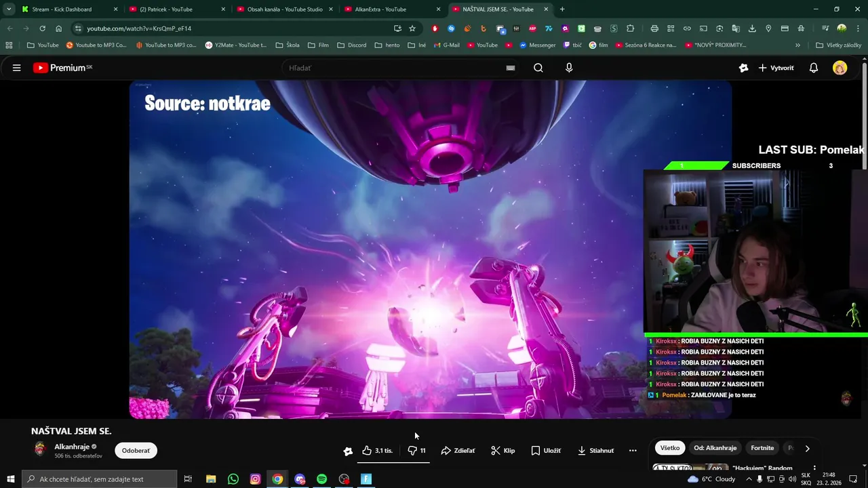
Task: Open the Discord bookmarks folder
Action: coord(351,45)
